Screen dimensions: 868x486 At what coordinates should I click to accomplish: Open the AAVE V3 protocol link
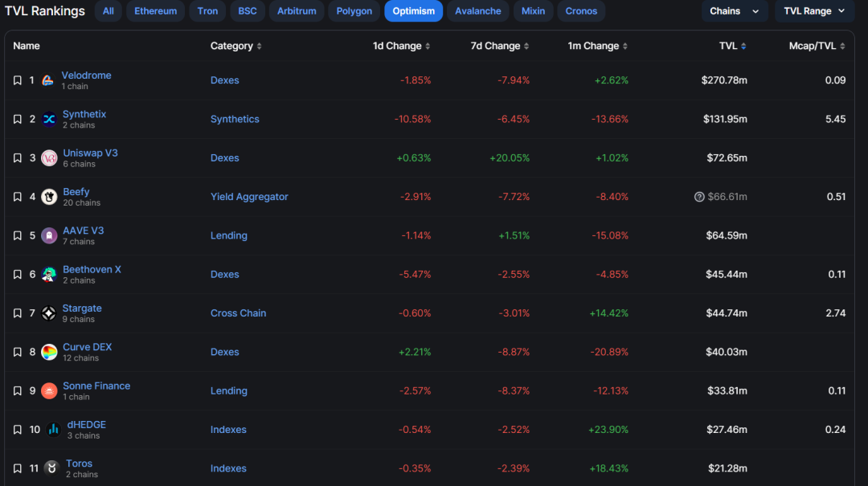83,231
